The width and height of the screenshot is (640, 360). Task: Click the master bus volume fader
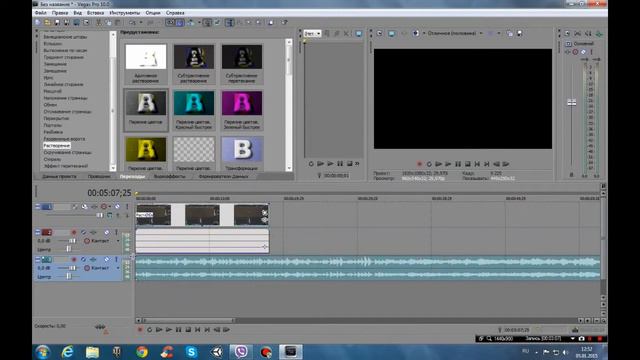click(x=572, y=102)
